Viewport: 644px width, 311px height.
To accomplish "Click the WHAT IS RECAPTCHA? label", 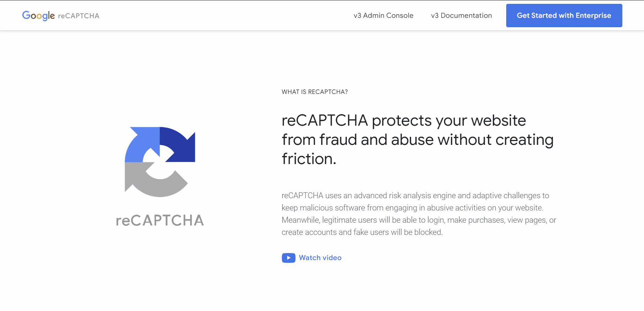I will (314, 92).
